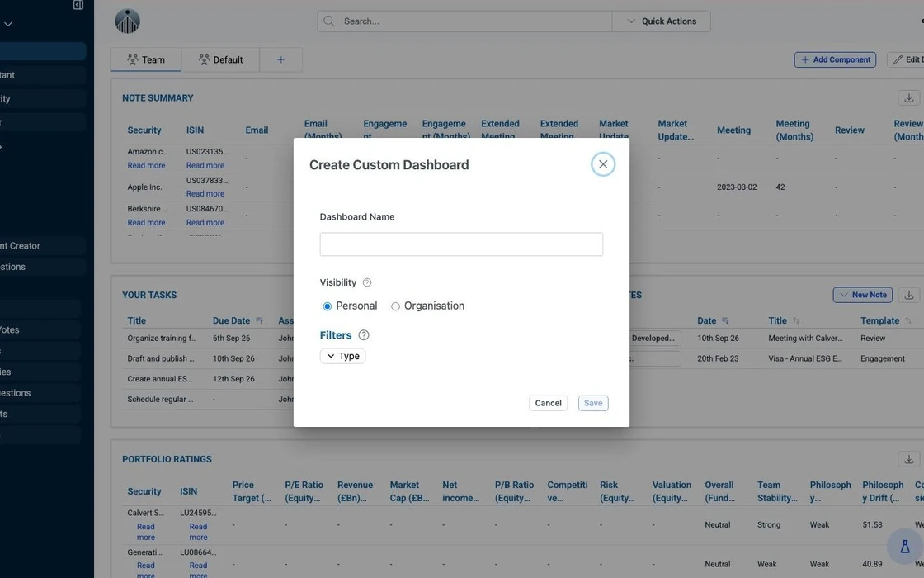The image size is (924, 578).
Task: Expand the sidebar chevron at the top
Action: [7, 24]
